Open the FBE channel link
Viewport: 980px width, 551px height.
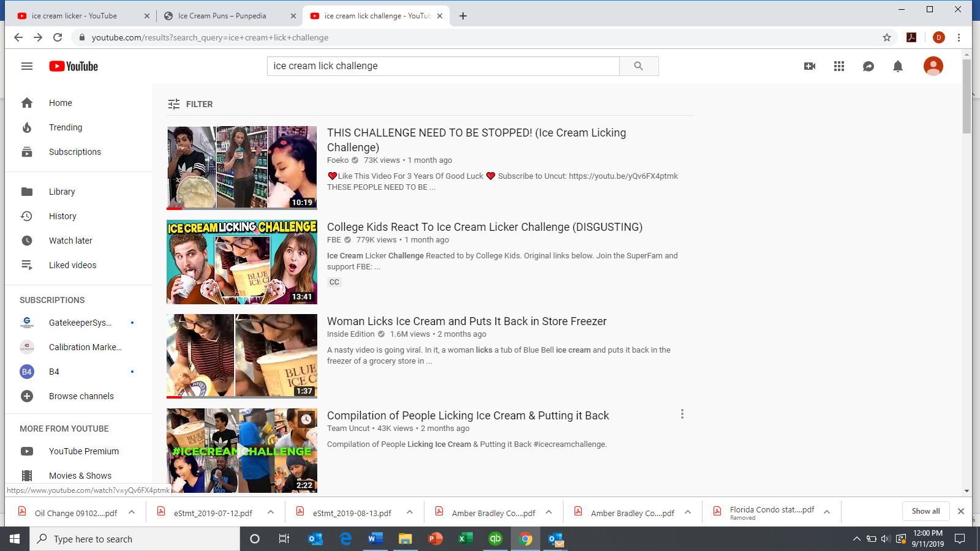coord(334,240)
